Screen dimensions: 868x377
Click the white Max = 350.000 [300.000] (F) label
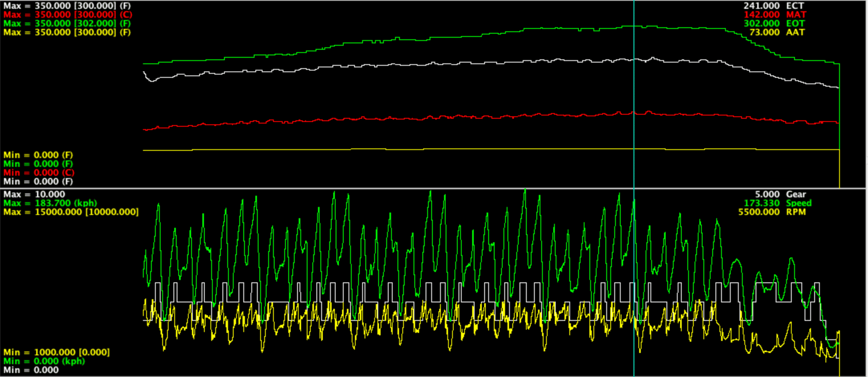[67, 6]
